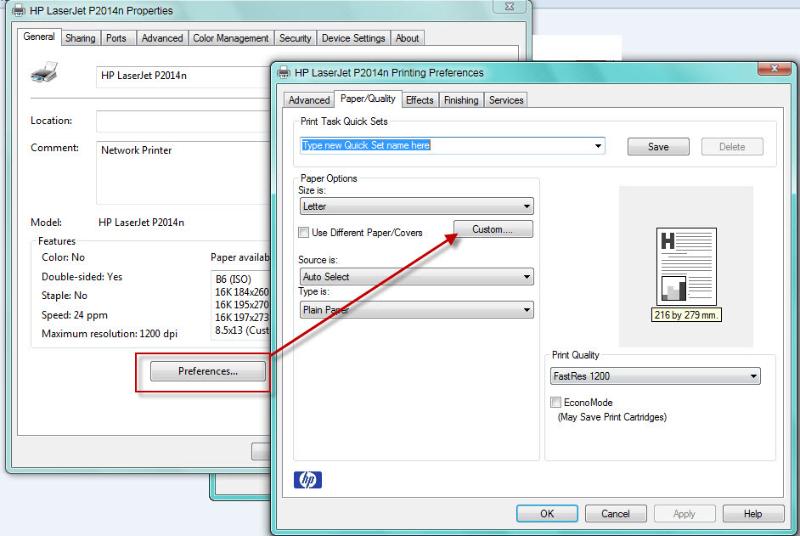Open Sharing tab in Properties window
This screenshot has width=800, height=536.
point(80,38)
